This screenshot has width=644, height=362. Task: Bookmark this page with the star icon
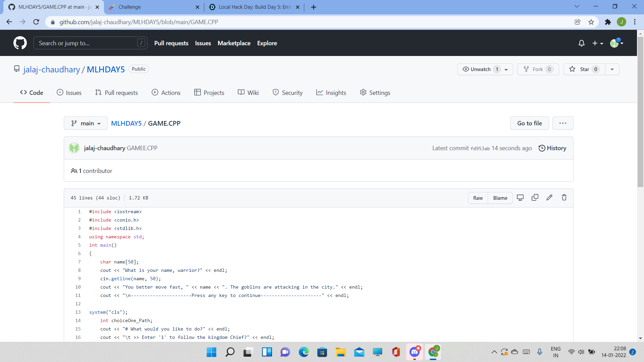[x=591, y=22]
